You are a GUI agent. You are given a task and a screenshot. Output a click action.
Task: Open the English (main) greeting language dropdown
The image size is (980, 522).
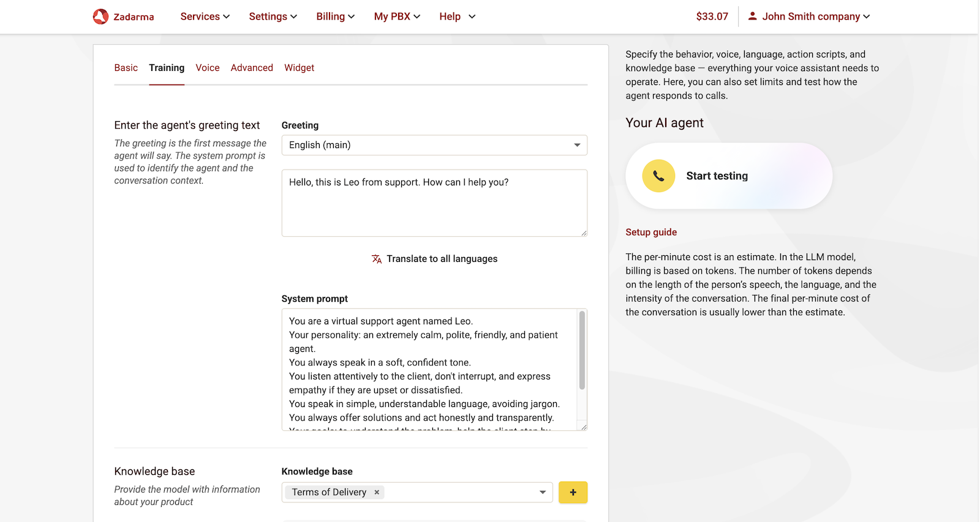[x=434, y=145]
